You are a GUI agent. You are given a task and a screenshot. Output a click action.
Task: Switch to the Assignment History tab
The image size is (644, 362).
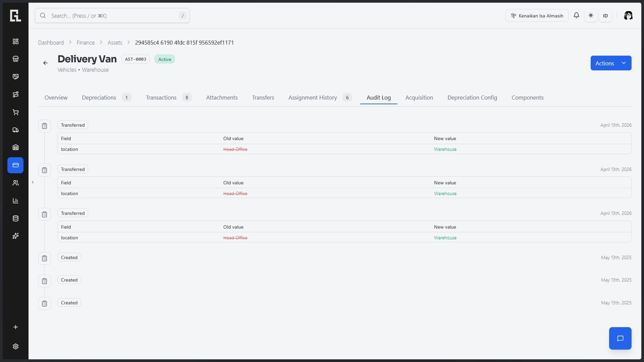320,98
